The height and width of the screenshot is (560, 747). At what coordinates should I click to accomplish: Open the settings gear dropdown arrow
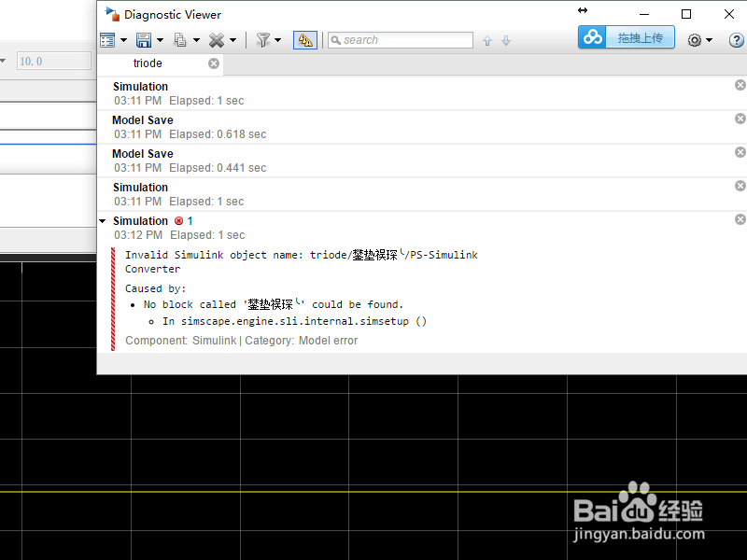(710, 40)
